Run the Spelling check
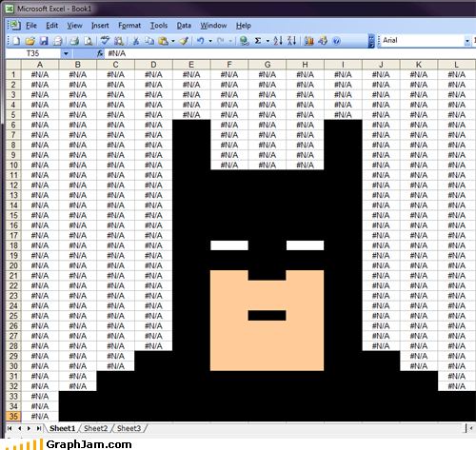The width and height of the screenshot is (476, 450). coord(105,41)
